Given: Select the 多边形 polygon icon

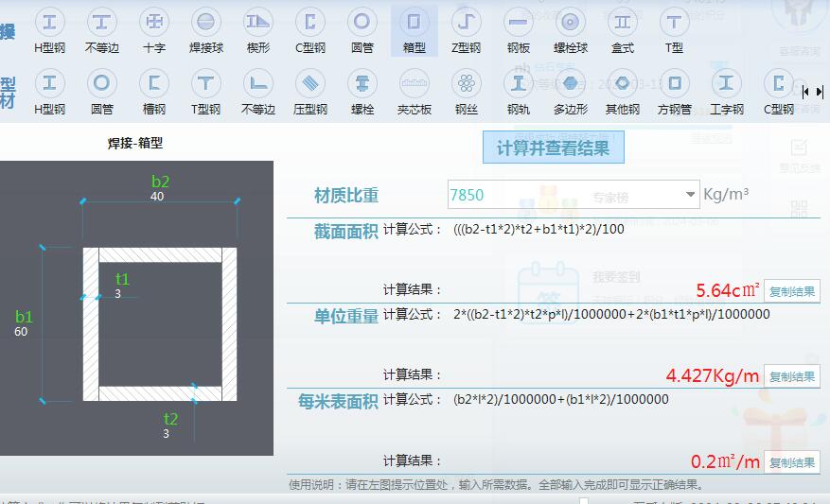Looking at the screenshot, I should tap(570, 92).
